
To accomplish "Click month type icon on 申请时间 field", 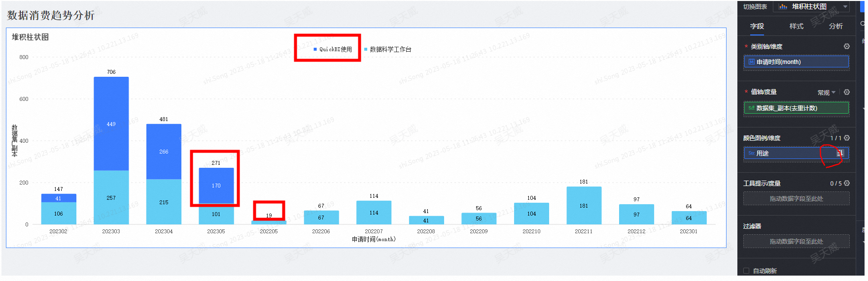I will [751, 62].
